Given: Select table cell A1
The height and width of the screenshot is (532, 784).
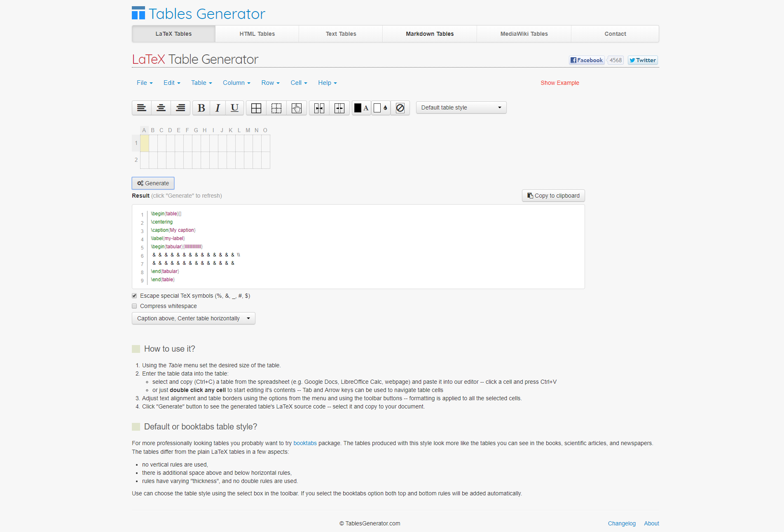Looking at the screenshot, I should (x=145, y=143).
